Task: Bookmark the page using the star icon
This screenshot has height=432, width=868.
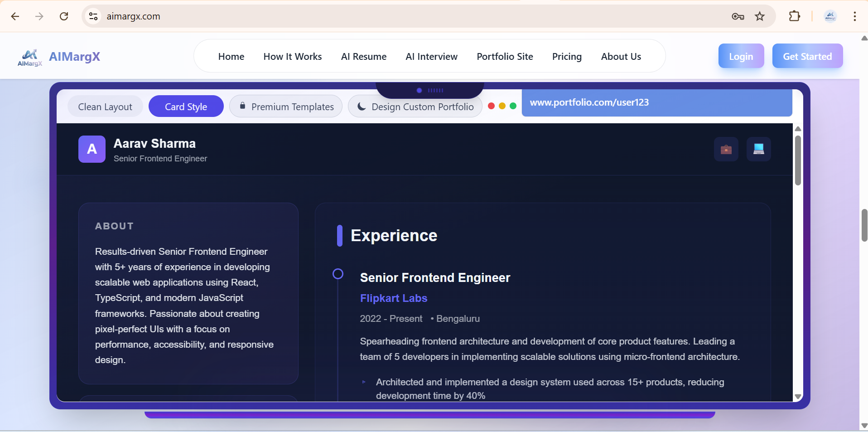Action: pos(760,16)
